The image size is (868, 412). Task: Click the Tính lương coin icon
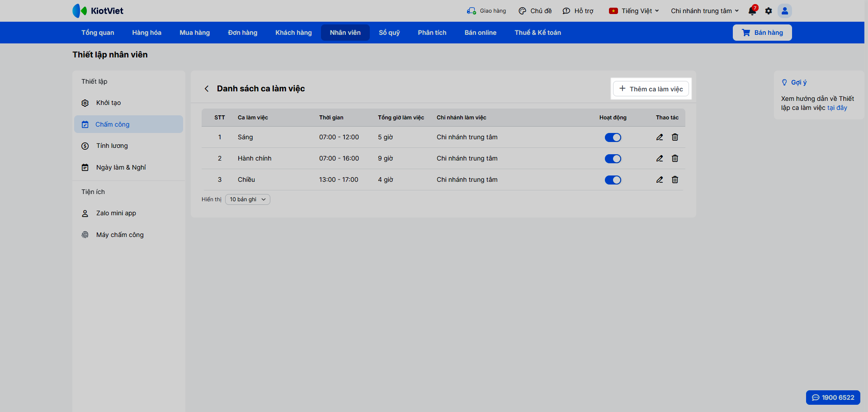coord(85,146)
